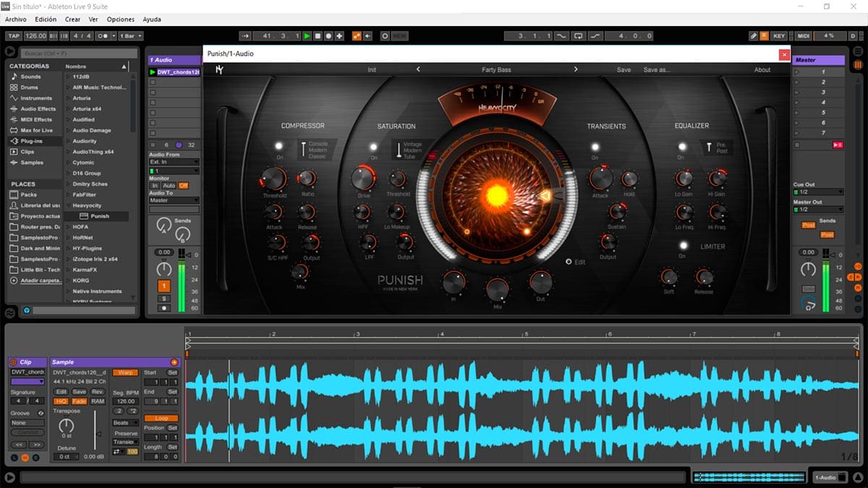Expand the FabFilter folder in browser

pyautogui.click(x=69, y=194)
